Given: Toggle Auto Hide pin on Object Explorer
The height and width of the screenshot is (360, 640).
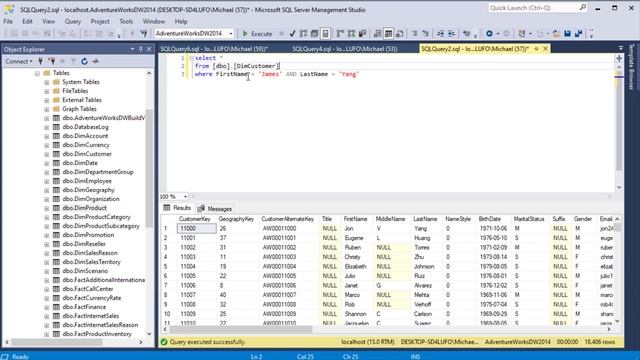Looking at the screenshot, I should (140, 49).
